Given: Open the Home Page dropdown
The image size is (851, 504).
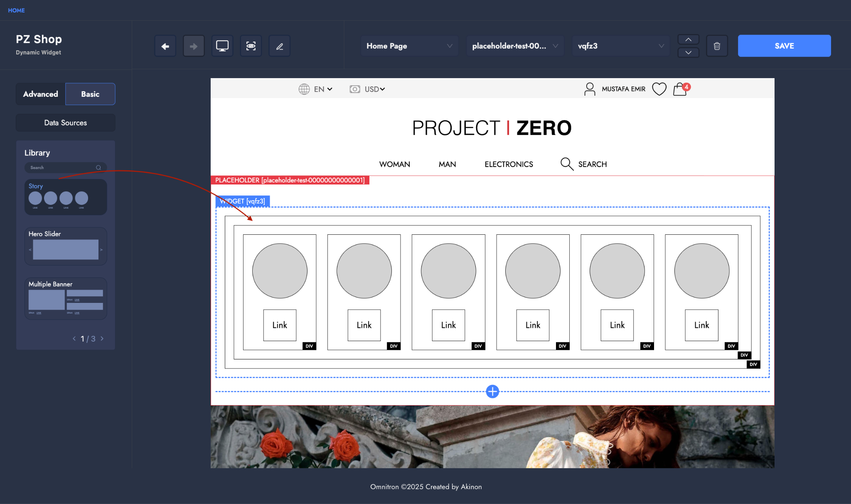Looking at the screenshot, I should tap(409, 46).
